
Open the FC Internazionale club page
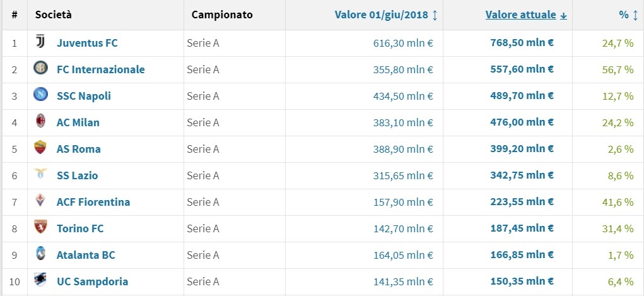(100, 69)
